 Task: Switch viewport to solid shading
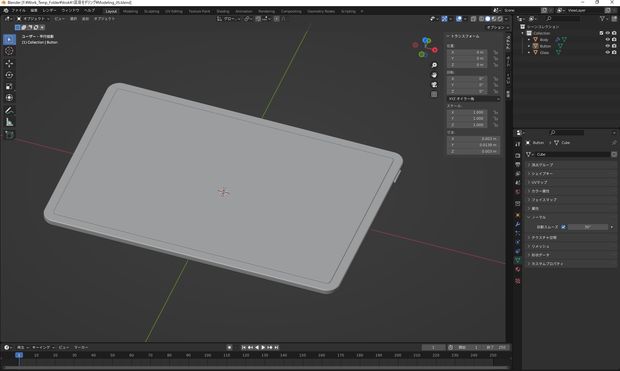coord(488,19)
